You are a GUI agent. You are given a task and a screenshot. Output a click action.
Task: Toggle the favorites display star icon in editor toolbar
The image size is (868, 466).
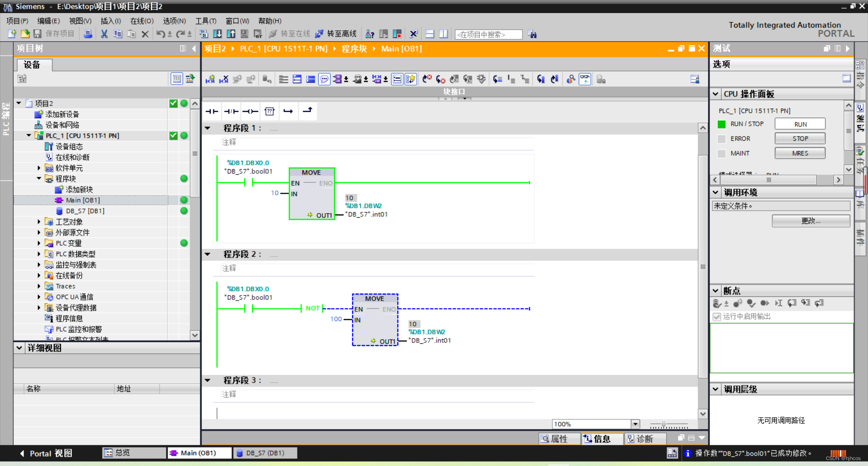tap(410, 80)
